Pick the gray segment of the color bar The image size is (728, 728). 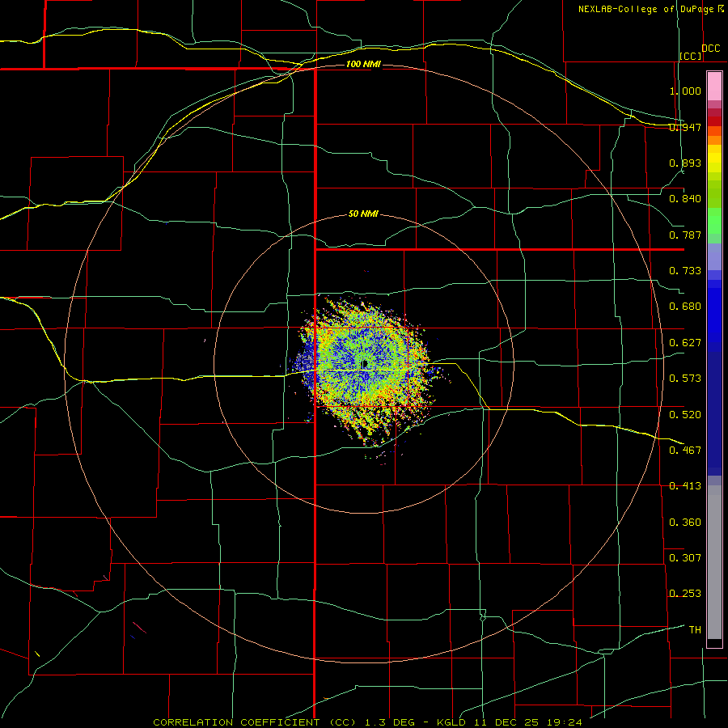point(714,562)
